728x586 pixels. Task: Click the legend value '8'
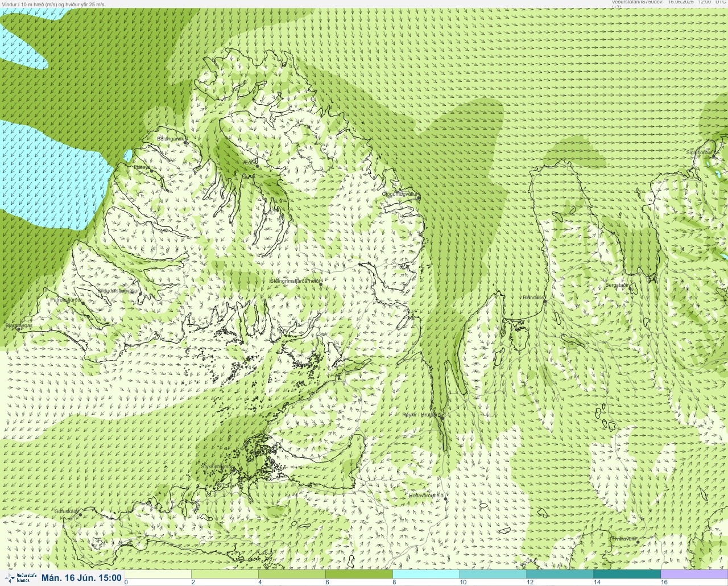pyautogui.click(x=394, y=582)
